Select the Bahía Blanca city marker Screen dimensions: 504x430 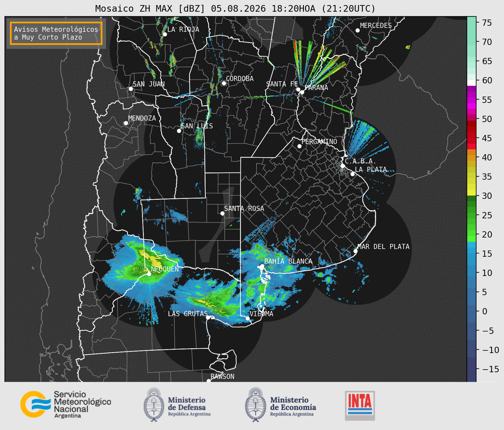[262, 266]
